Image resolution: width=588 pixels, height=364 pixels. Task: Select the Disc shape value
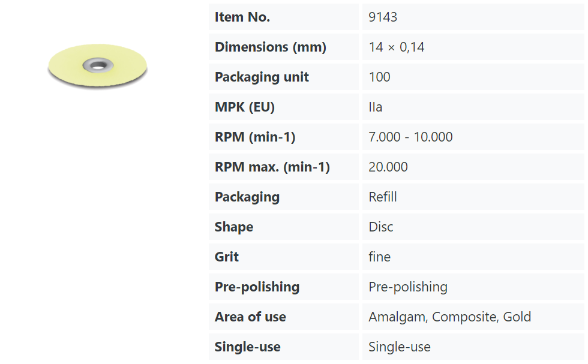381,227
